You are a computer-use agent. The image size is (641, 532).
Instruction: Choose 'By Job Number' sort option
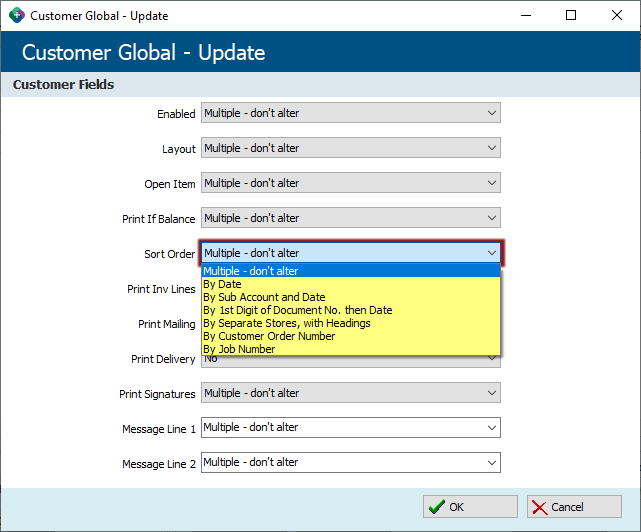coord(351,349)
